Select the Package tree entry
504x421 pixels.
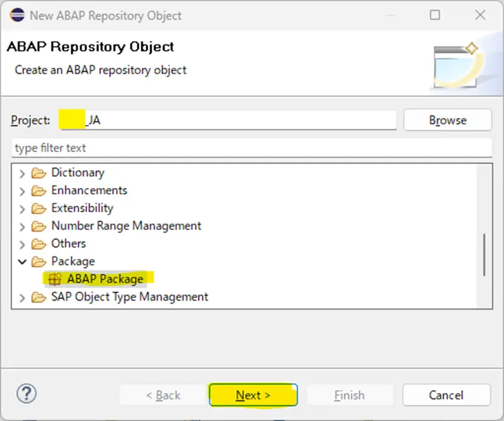[73, 261]
